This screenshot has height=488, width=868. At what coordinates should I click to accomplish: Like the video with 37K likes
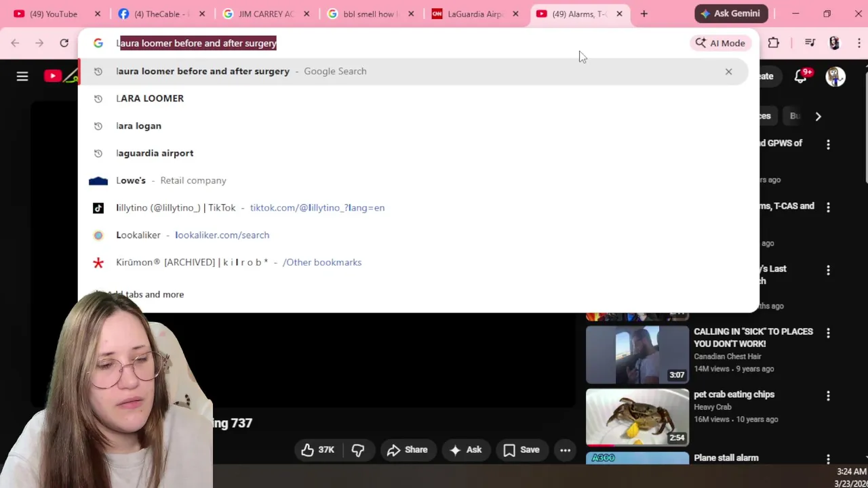coord(318,450)
